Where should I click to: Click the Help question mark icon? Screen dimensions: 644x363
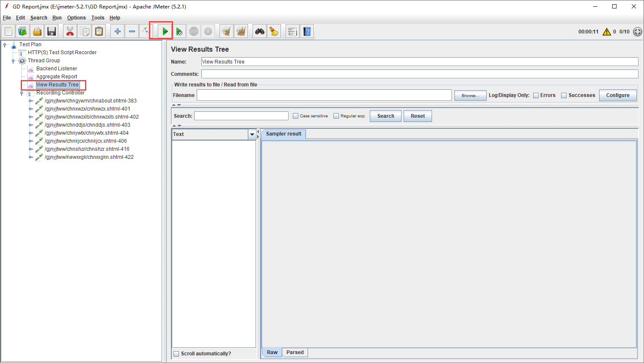click(x=307, y=31)
